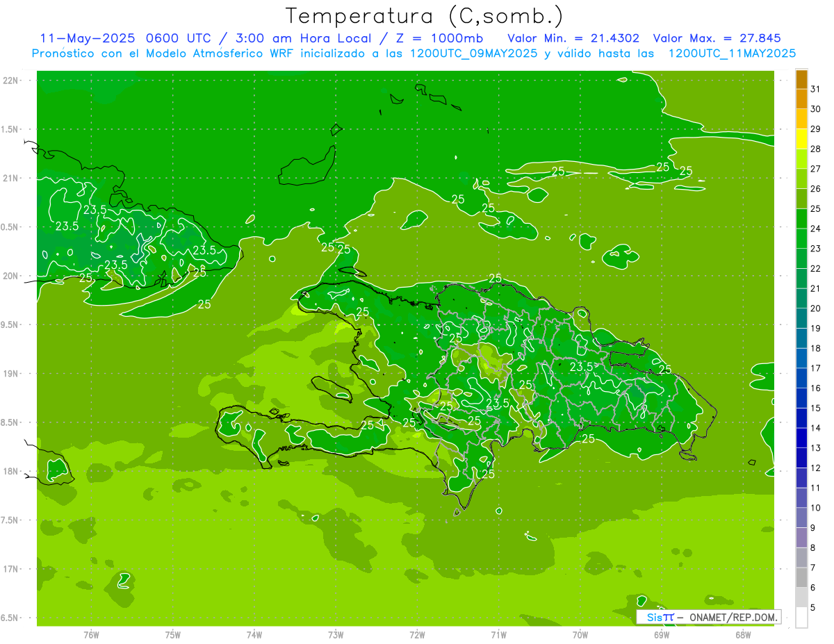
Task: Click the "76W" longitude label
Action: coord(91,634)
